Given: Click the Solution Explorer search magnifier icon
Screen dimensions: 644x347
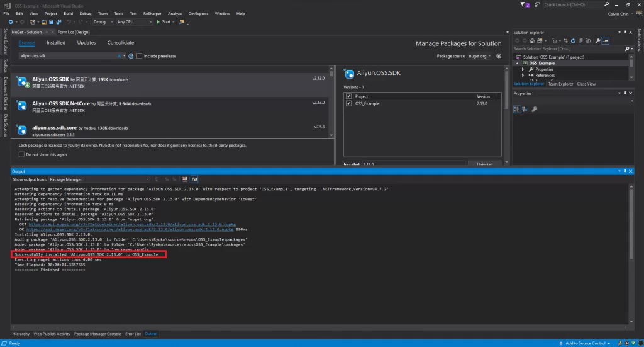Looking at the screenshot, I should 627,49.
